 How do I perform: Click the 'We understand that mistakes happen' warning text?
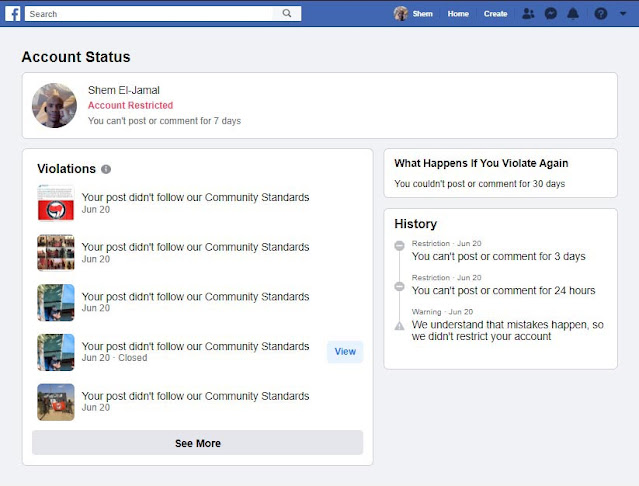[x=507, y=330]
